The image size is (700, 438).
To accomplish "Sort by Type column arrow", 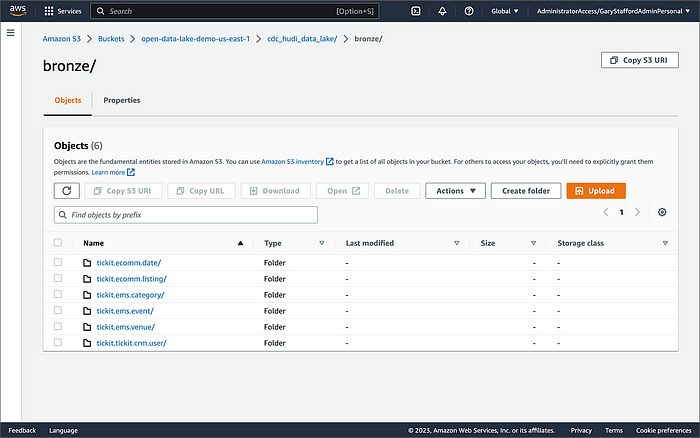I will coord(321,243).
